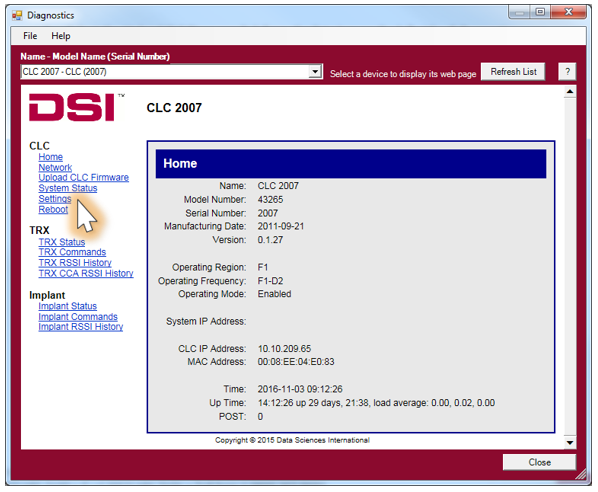Open Implant Commands link
The image size is (598, 492).
click(78, 317)
